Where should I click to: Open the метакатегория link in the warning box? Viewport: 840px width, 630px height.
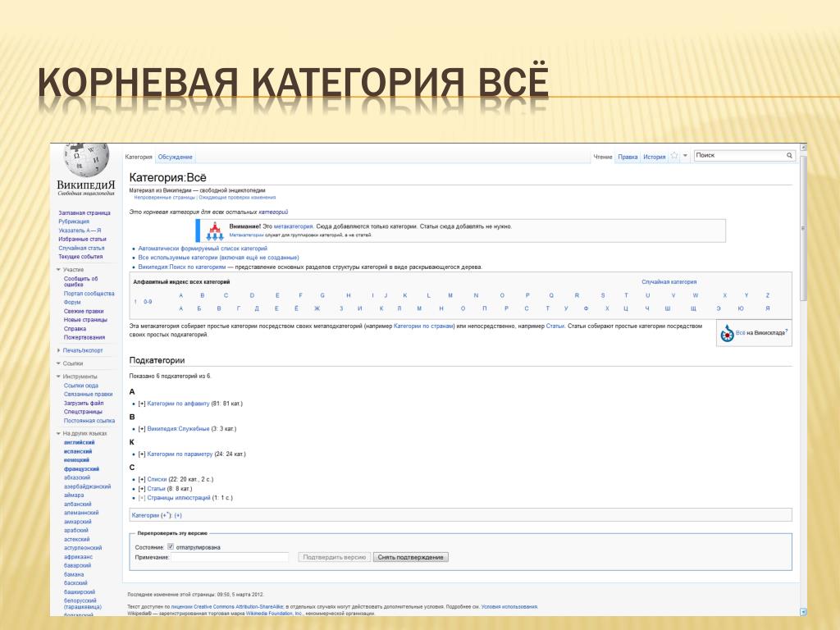294,226
